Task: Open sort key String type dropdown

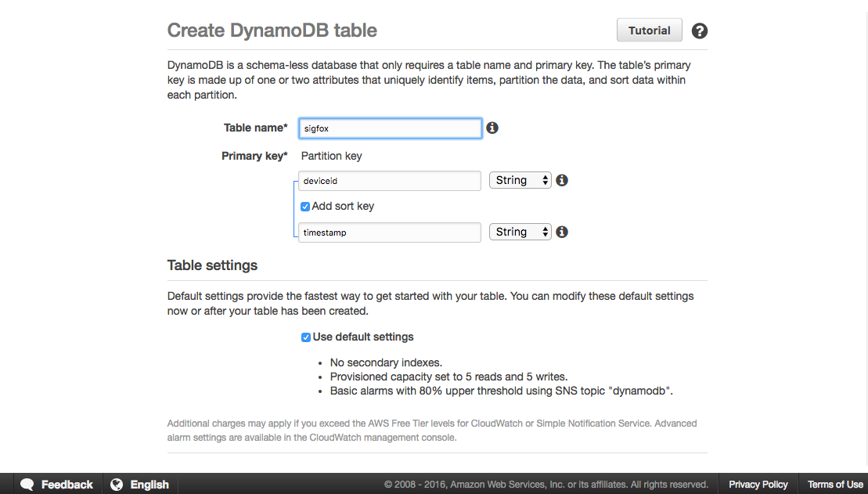Action: [x=520, y=232]
